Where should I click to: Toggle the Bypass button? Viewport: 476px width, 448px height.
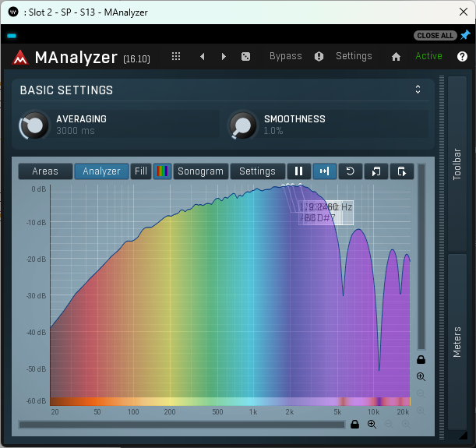point(286,56)
